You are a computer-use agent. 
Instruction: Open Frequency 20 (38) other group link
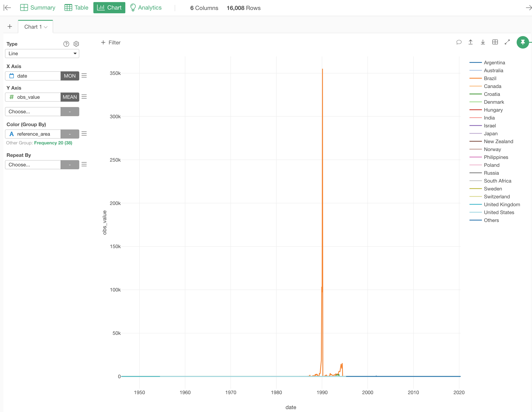point(53,143)
